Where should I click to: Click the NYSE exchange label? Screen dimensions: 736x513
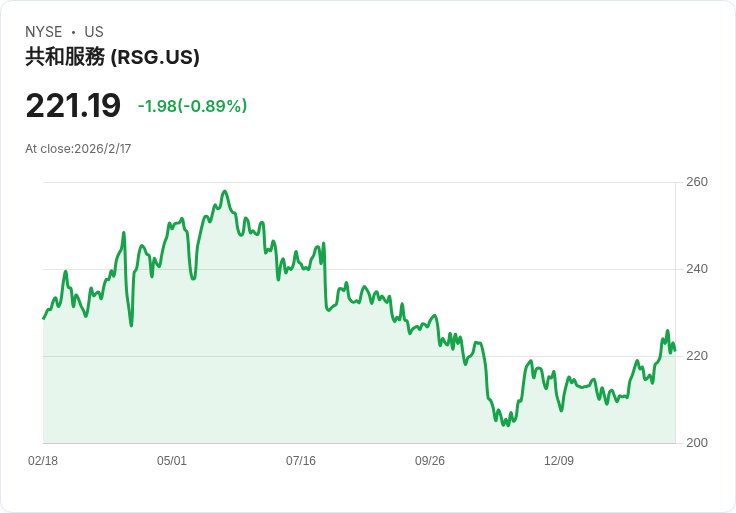44,32
